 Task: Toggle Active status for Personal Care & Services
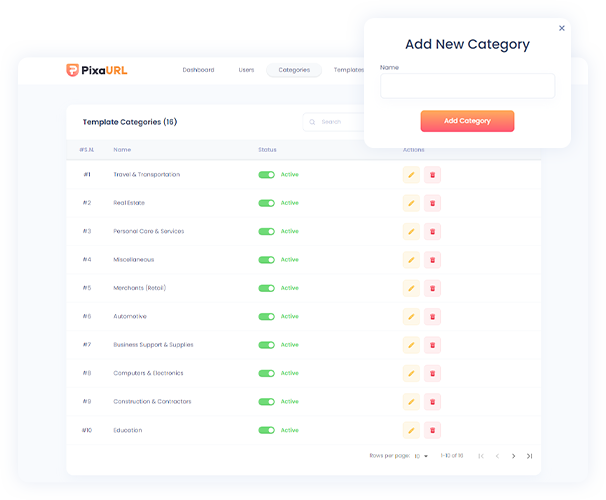pos(266,231)
